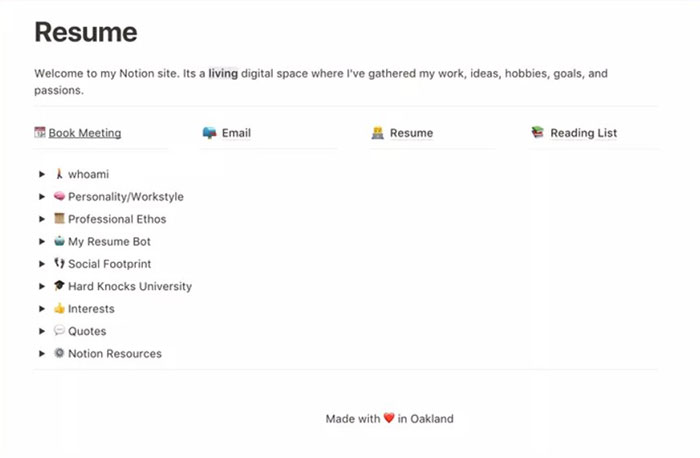This screenshot has width=700, height=458.
Task: Expand the Professional Ethos section arrow
Action: (x=42, y=220)
